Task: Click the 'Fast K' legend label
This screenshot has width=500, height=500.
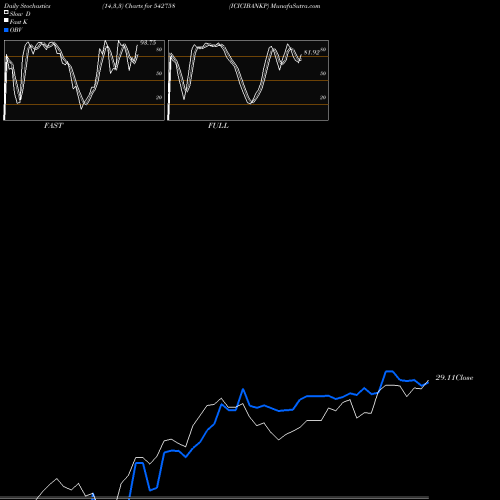Action: (19, 22)
